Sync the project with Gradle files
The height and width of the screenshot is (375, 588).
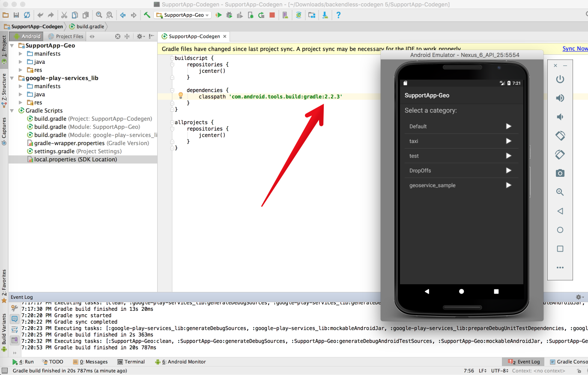298,15
